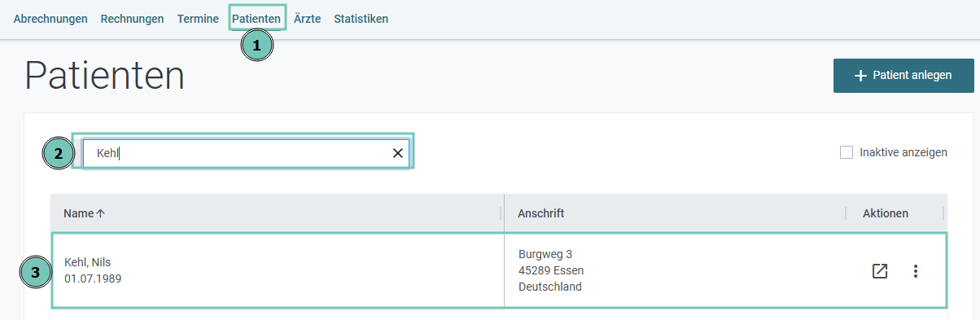This screenshot has width=980, height=320.
Task: Go to the Rechnungen section
Action: (x=132, y=19)
